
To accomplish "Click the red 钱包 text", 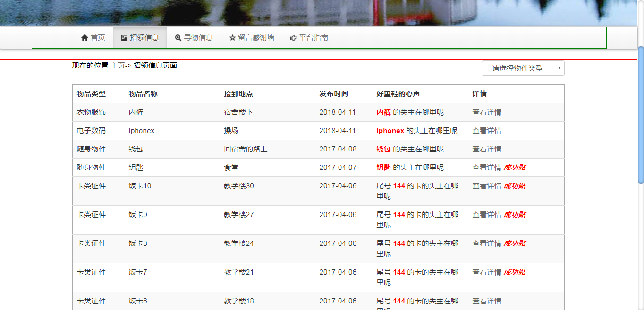I will (383, 149).
